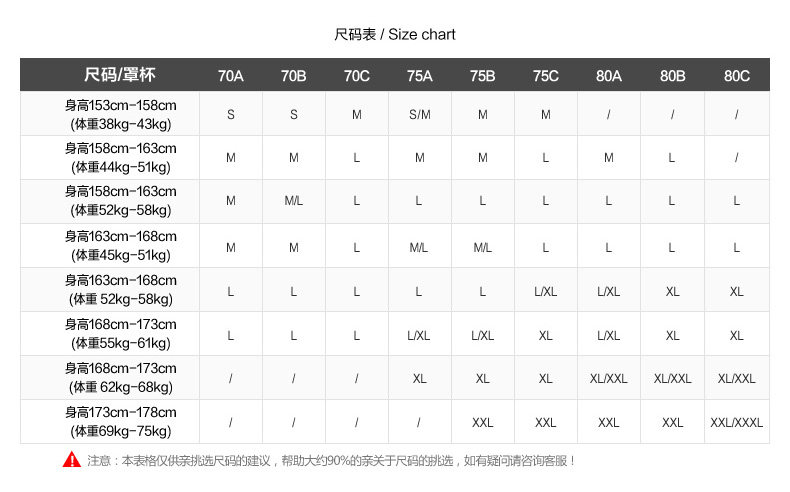Select the 尺码/罩杯 header cell

120,75
